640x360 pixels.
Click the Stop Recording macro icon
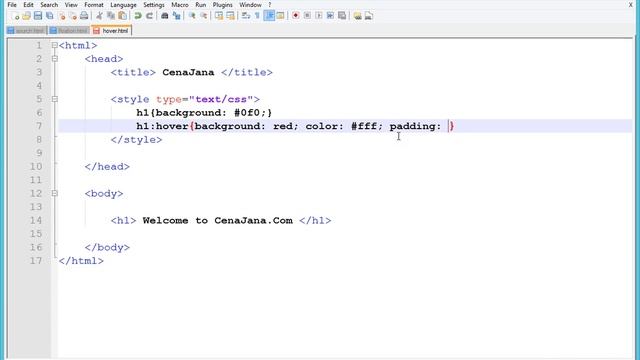(x=307, y=16)
